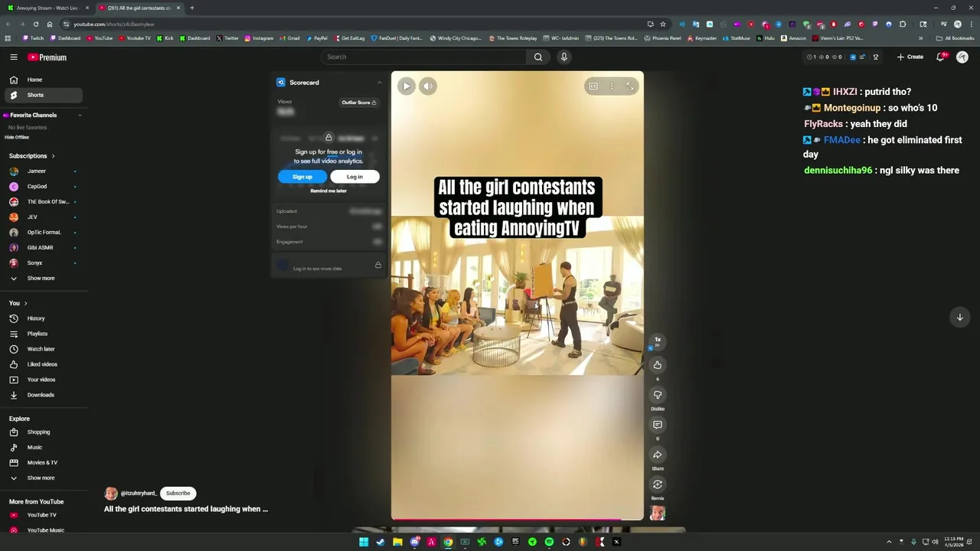Image resolution: width=980 pixels, height=551 pixels.
Task: Expand the You section
Action: [18, 303]
